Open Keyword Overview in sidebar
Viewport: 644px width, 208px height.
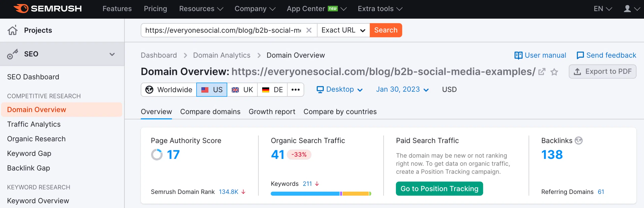point(38,201)
